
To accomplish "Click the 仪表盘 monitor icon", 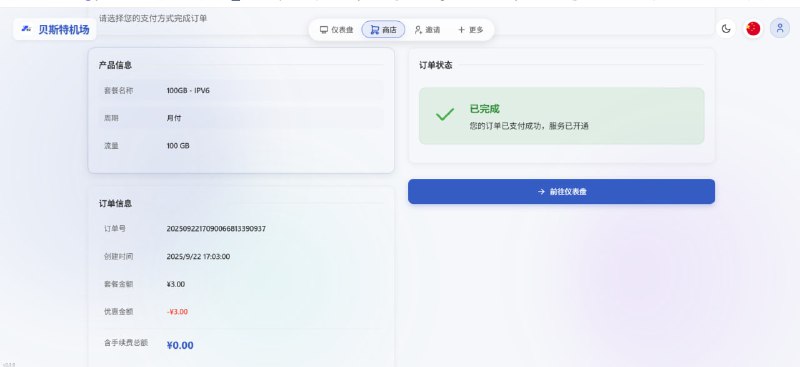I will tap(323, 30).
